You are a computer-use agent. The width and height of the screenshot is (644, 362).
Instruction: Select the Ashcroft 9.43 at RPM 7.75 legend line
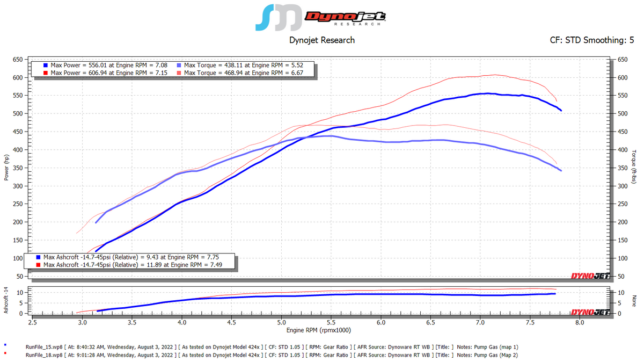point(131,257)
